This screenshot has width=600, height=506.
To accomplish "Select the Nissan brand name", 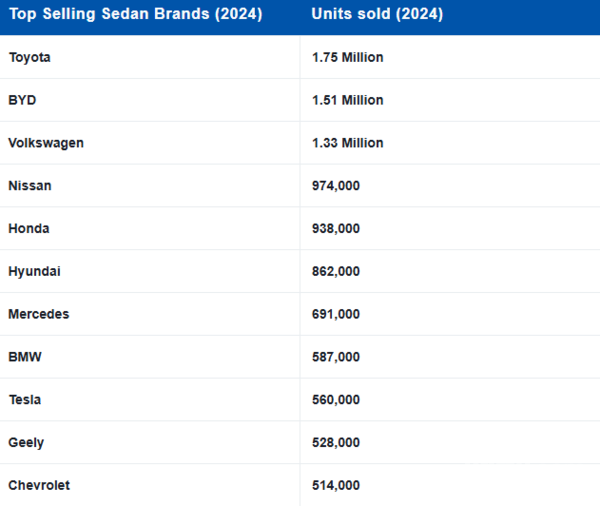I will 30,186.
